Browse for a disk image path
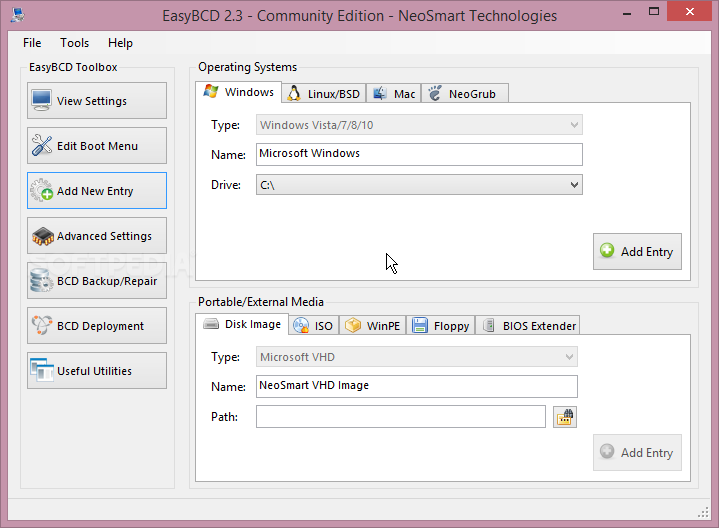Image resolution: width=719 pixels, height=528 pixels. [x=564, y=417]
